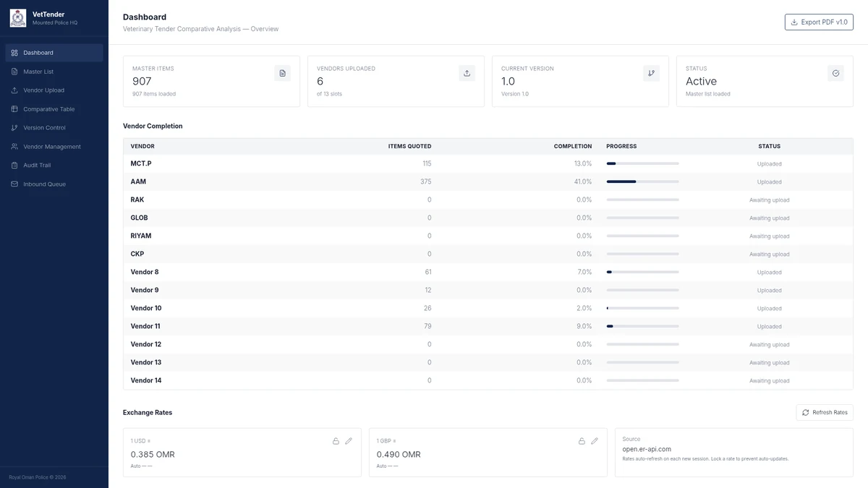Click the upload icon on Vendors Uploaded card

click(x=467, y=73)
